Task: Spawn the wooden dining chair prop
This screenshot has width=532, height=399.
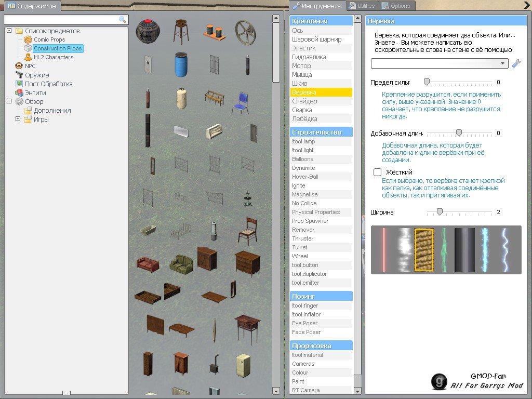Action: tap(248, 231)
